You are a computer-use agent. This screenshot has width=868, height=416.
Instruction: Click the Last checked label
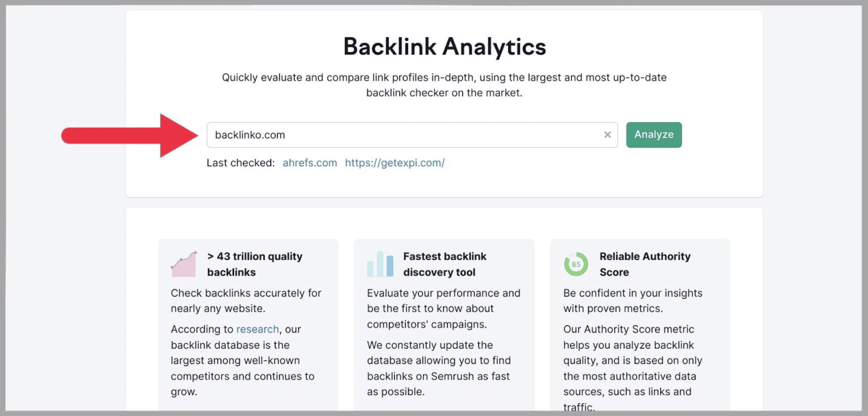[x=241, y=162]
